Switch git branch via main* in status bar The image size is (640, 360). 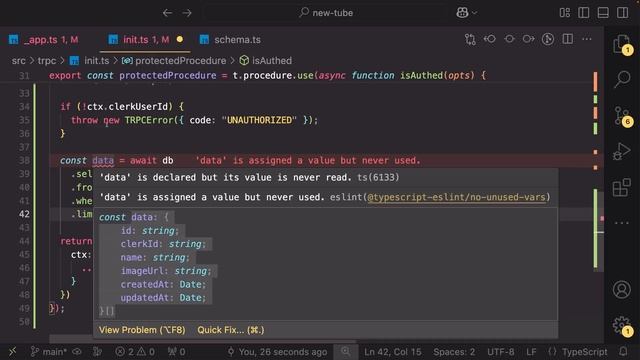point(49,351)
